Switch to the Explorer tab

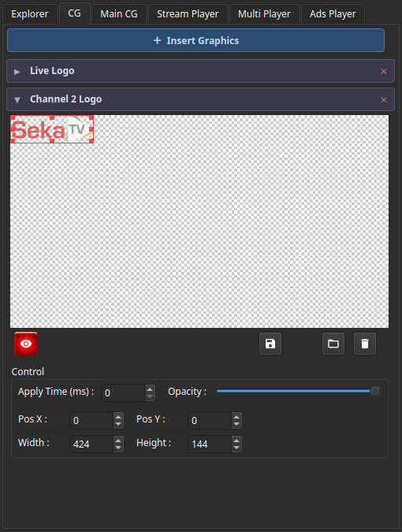(x=30, y=14)
